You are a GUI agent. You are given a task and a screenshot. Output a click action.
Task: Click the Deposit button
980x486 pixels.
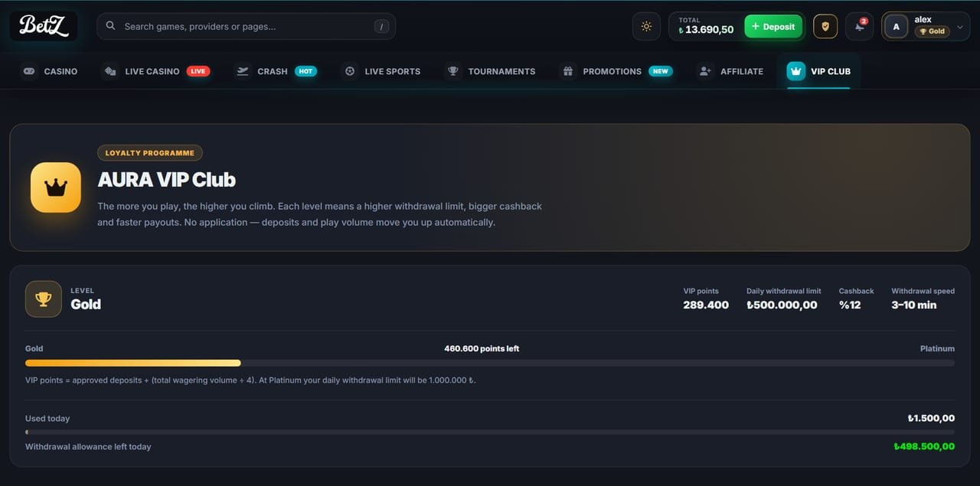[773, 27]
